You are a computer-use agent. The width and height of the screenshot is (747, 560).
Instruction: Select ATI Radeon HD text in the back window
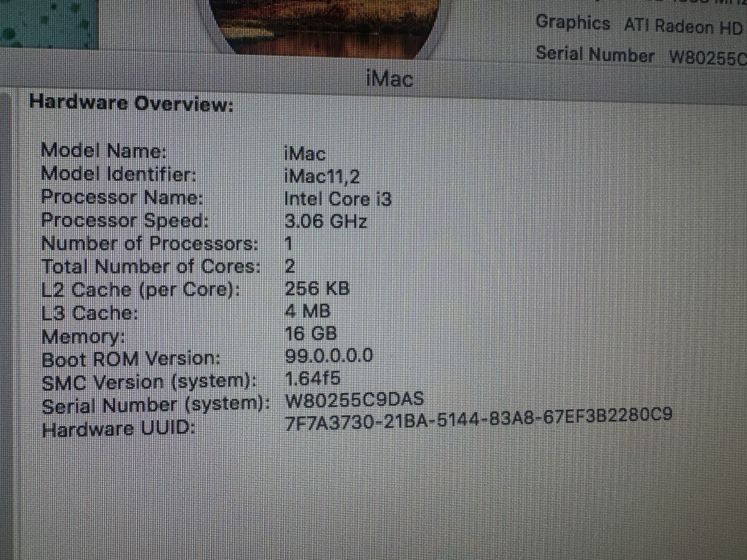[684, 27]
